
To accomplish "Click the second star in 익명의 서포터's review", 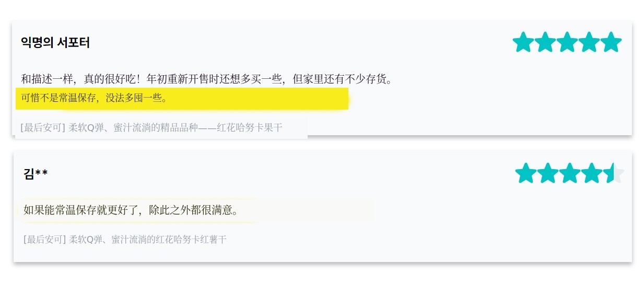I will point(545,42).
